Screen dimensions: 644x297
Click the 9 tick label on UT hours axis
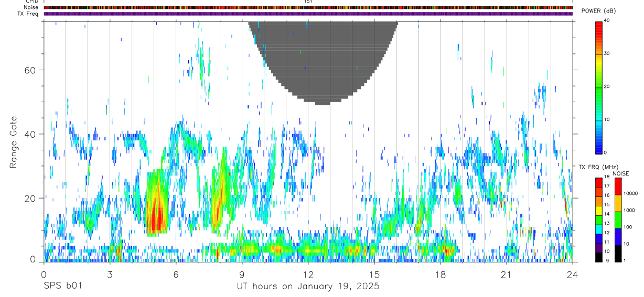[242, 274]
